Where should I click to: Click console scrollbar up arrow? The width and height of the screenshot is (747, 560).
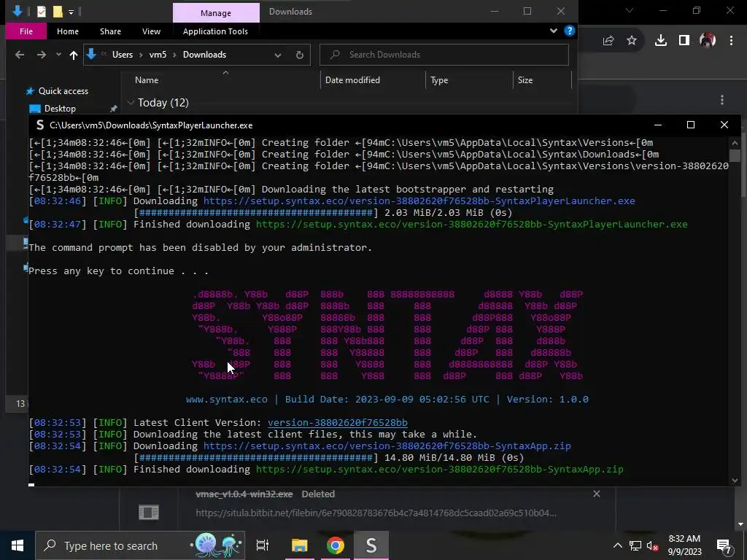[735, 143]
